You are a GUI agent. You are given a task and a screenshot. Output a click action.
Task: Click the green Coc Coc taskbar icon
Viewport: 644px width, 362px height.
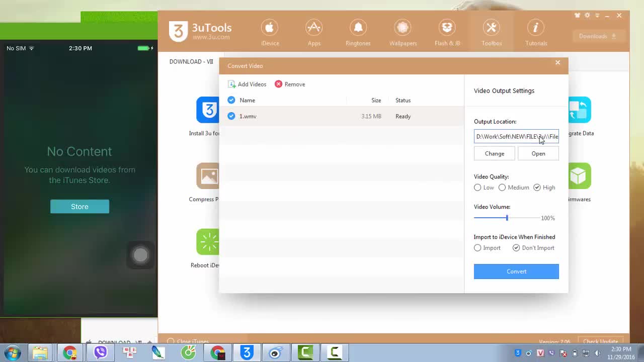188,353
